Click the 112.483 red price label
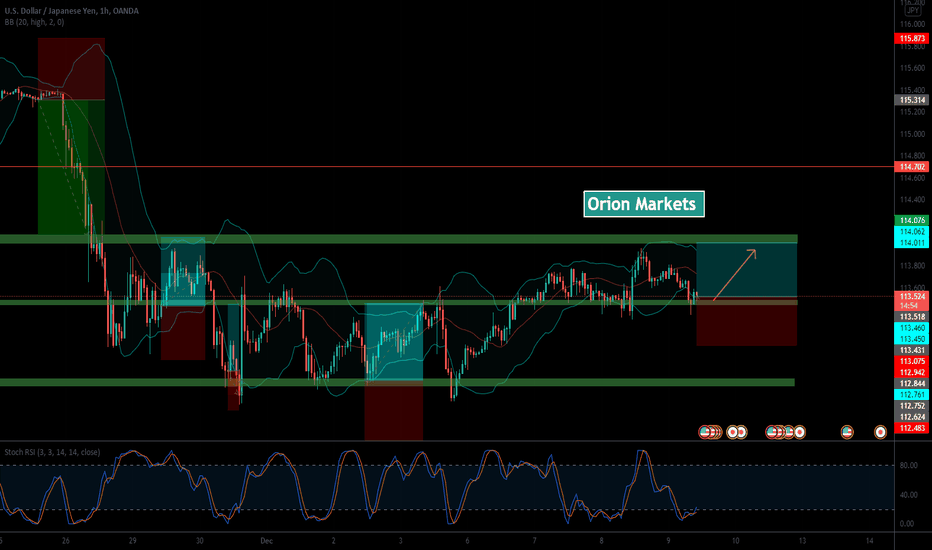Image resolution: width=932 pixels, height=550 pixels. [x=912, y=428]
